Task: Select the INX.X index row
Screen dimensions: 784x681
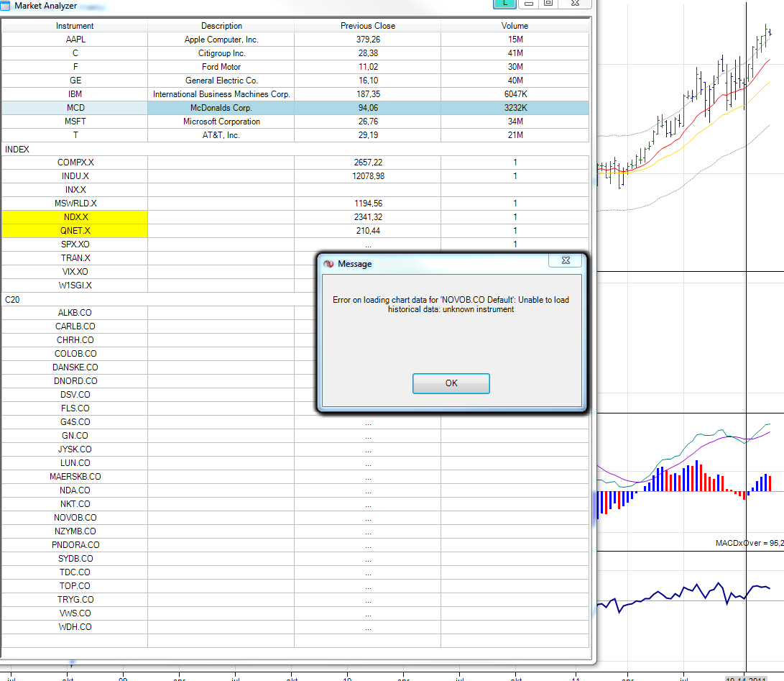Action: pyautogui.click(x=295, y=190)
